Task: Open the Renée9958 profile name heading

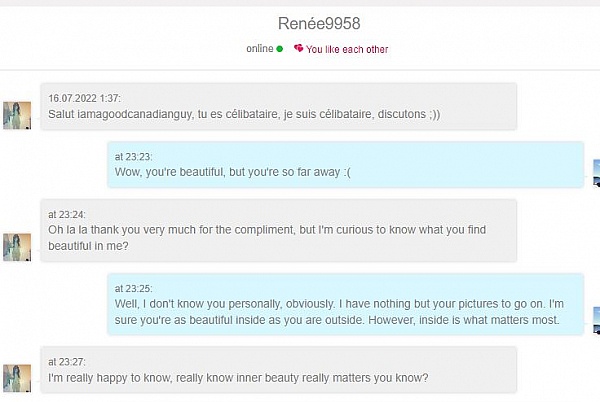Action: (x=318, y=24)
